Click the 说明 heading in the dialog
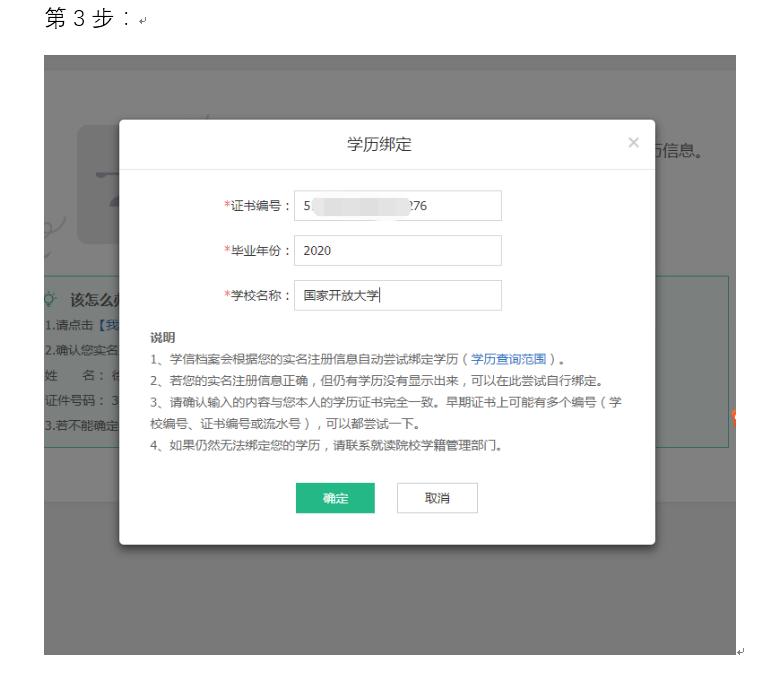 coord(162,337)
